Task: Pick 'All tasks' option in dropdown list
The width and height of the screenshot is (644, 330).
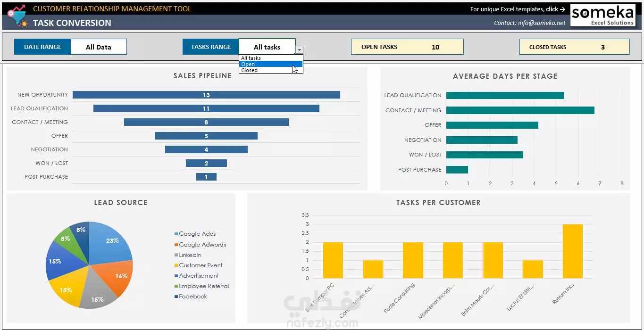Action: click(x=271, y=58)
